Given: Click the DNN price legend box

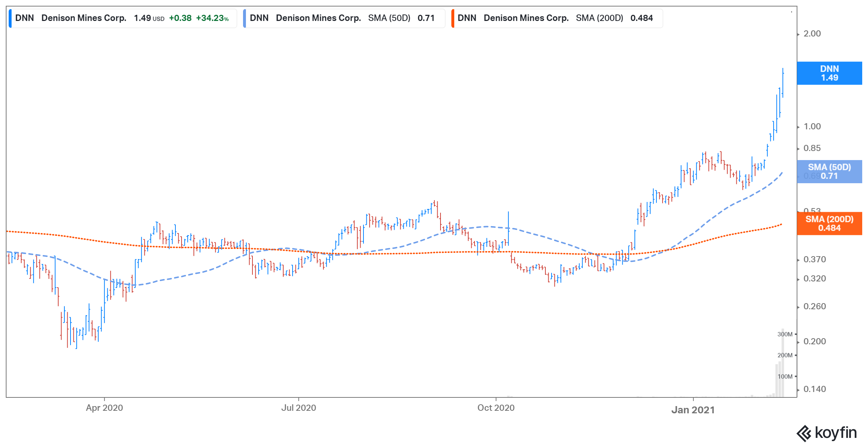Looking at the screenshot, I should pyautogui.click(x=123, y=18).
